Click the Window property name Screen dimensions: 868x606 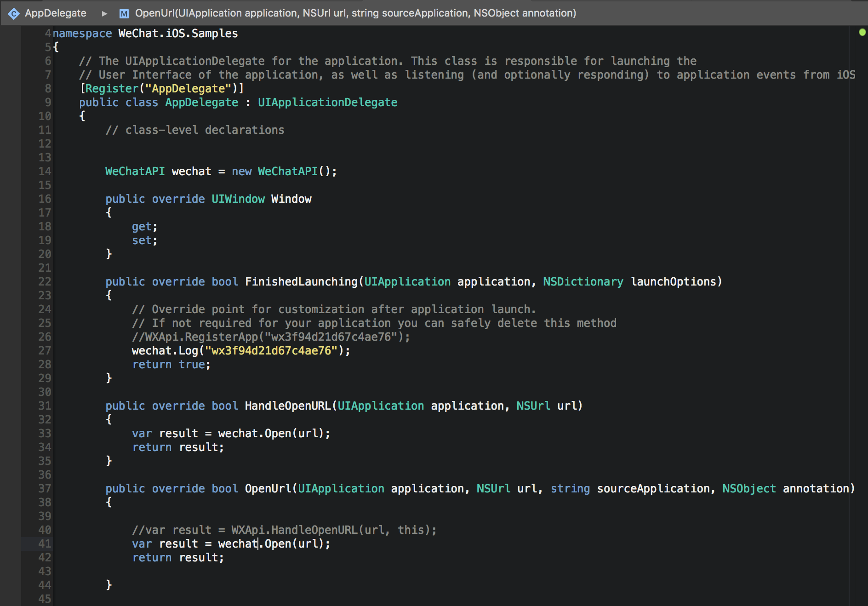pos(291,199)
